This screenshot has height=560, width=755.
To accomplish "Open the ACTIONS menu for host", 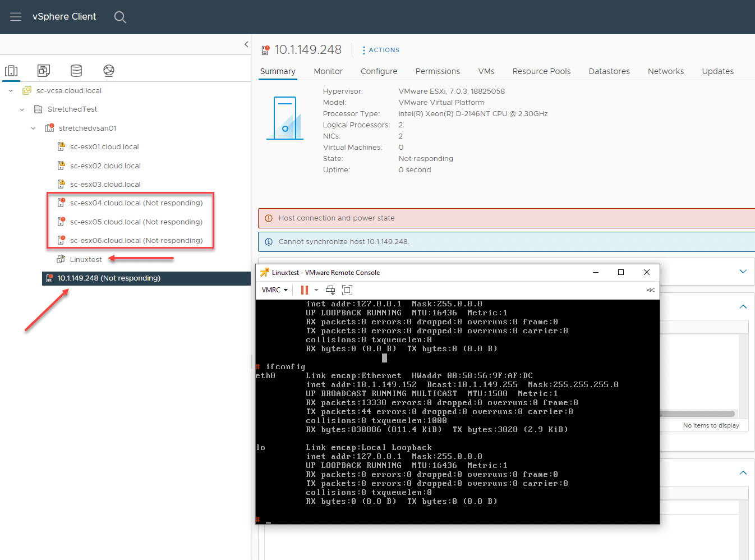I will pyautogui.click(x=381, y=50).
